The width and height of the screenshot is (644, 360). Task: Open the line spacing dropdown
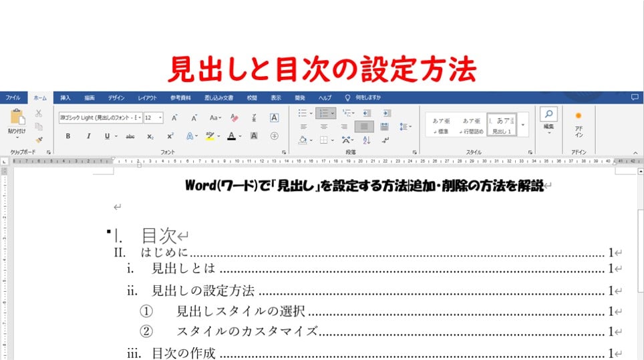tap(405, 127)
